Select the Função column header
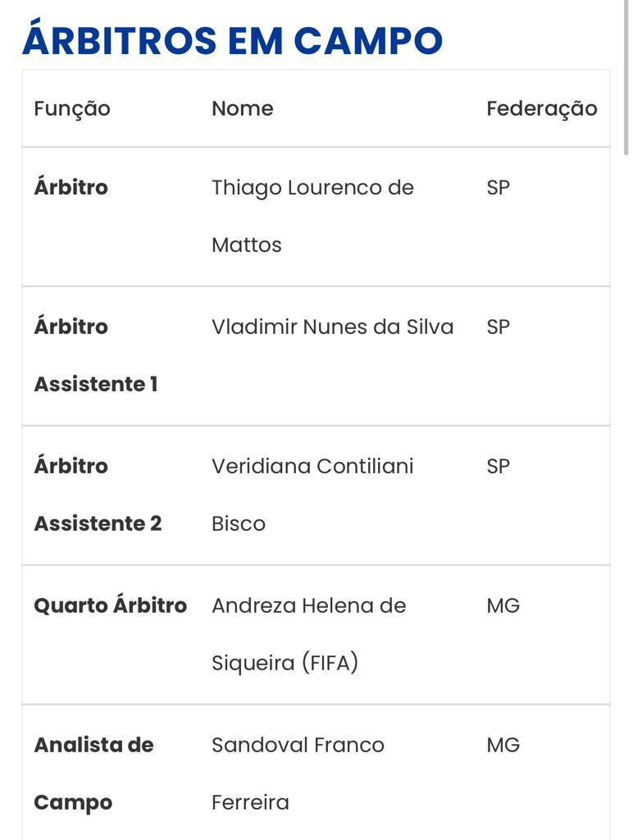The height and width of the screenshot is (840, 633). click(x=72, y=109)
